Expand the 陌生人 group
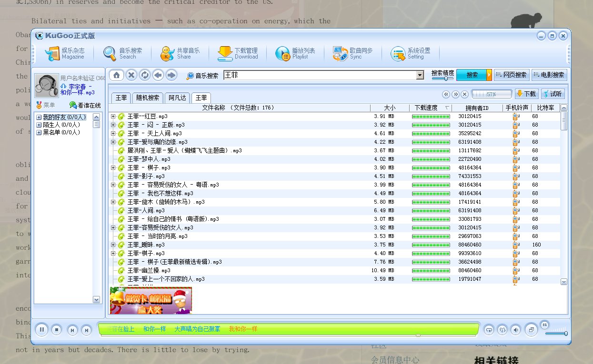This screenshot has width=593, height=364. (x=39, y=125)
